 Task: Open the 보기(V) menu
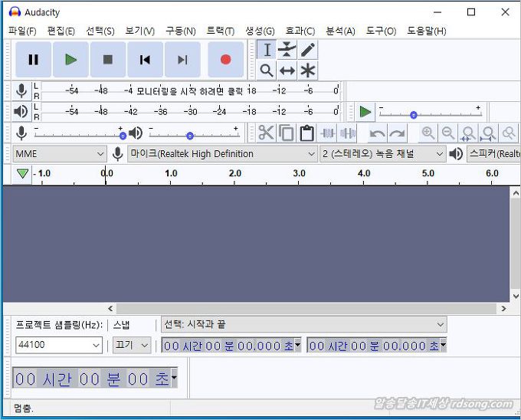[140, 31]
